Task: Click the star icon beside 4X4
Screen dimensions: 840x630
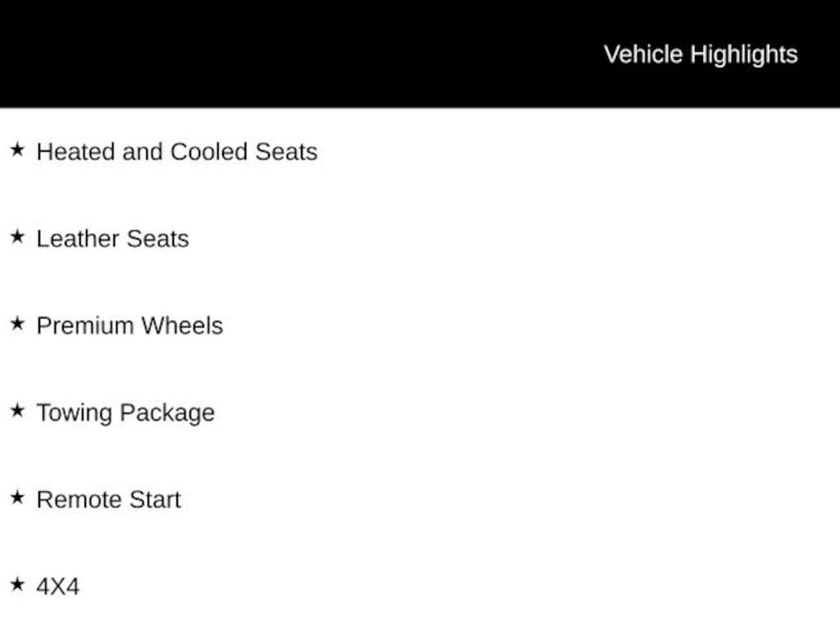Action: point(17,585)
